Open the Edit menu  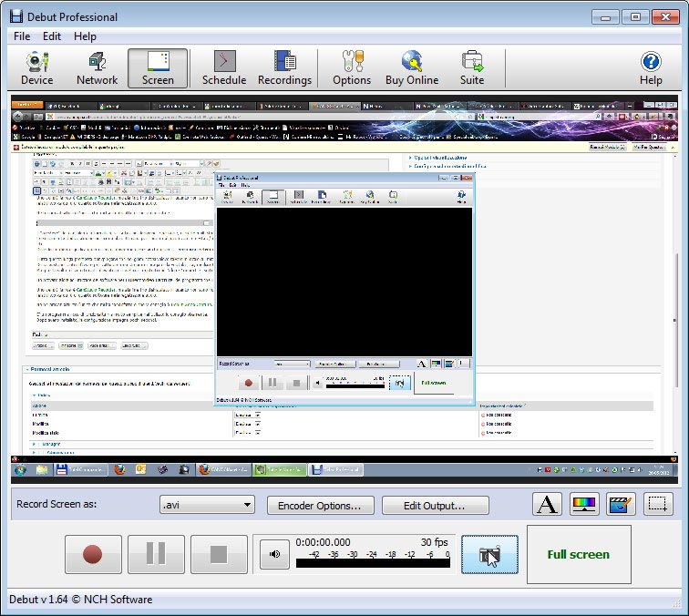[52, 36]
